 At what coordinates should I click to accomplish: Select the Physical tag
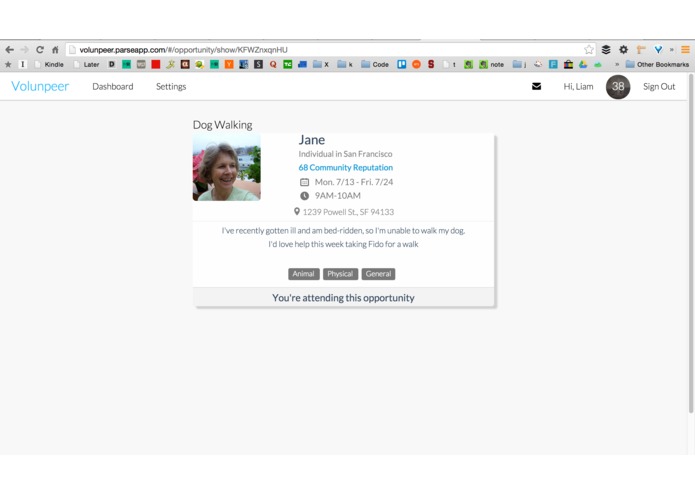coord(340,274)
